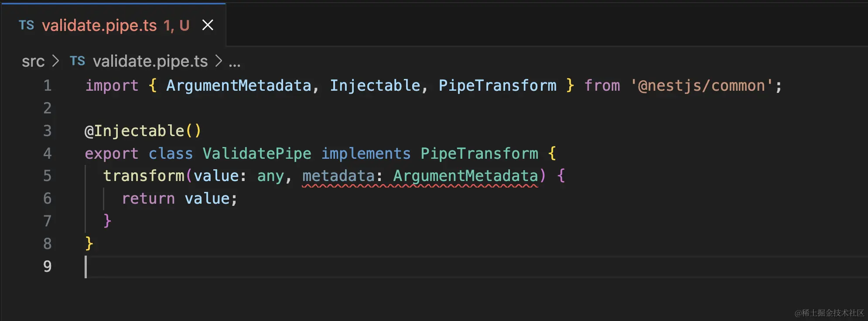This screenshot has height=321, width=868.
Task: Click the src breadcrumb folder
Action: pyautogui.click(x=33, y=61)
